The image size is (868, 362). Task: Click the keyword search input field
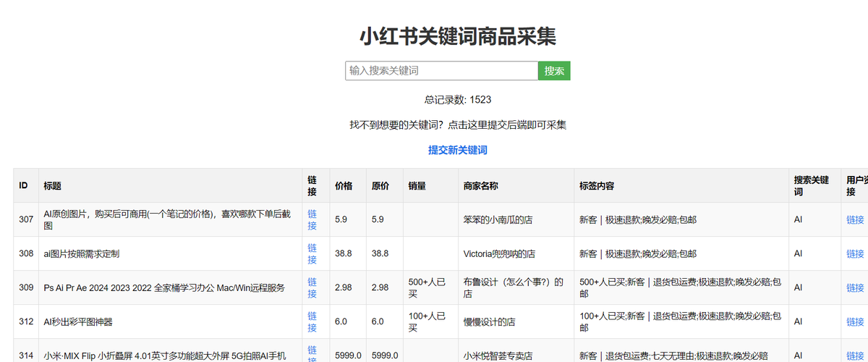tap(441, 71)
